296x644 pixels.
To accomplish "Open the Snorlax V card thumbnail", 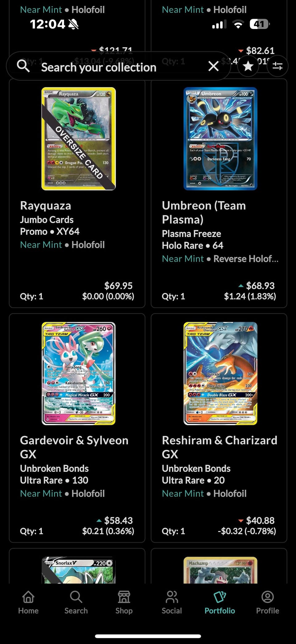I will pos(79,570).
